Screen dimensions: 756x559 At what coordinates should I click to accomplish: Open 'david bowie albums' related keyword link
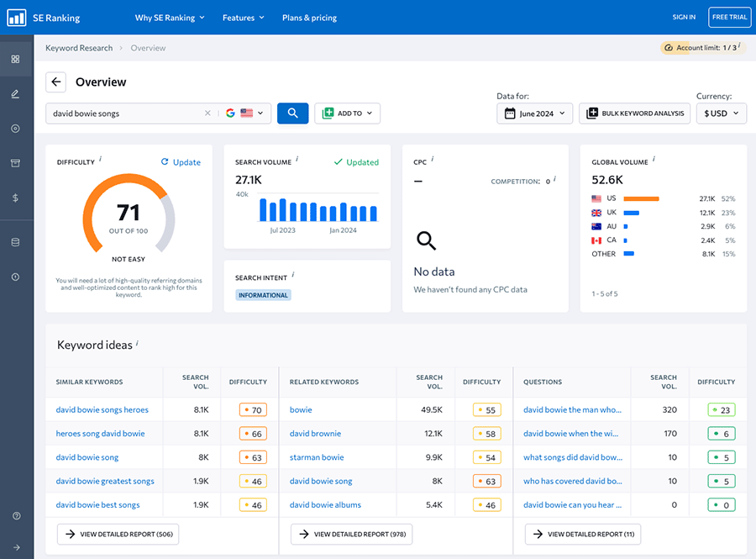point(325,504)
